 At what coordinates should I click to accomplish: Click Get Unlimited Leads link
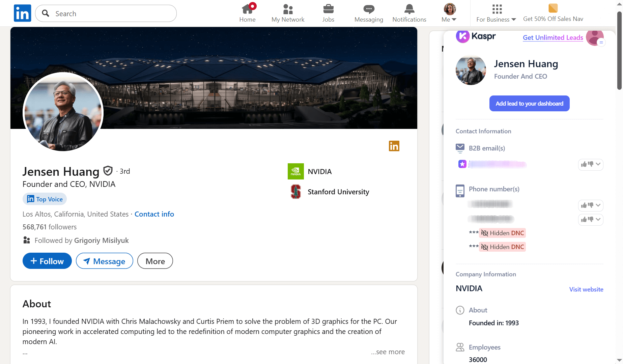tap(553, 37)
